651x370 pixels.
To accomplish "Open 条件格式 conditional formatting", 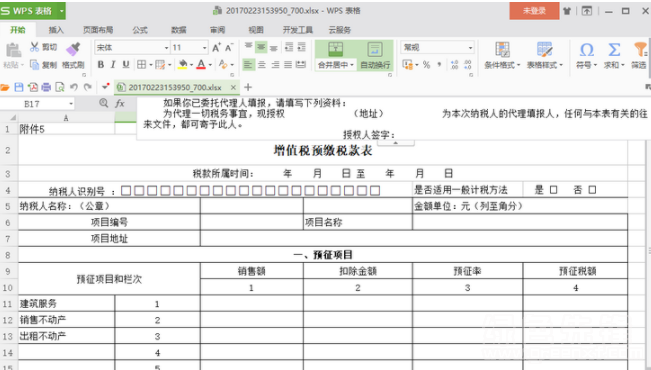I will [x=502, y=55].
